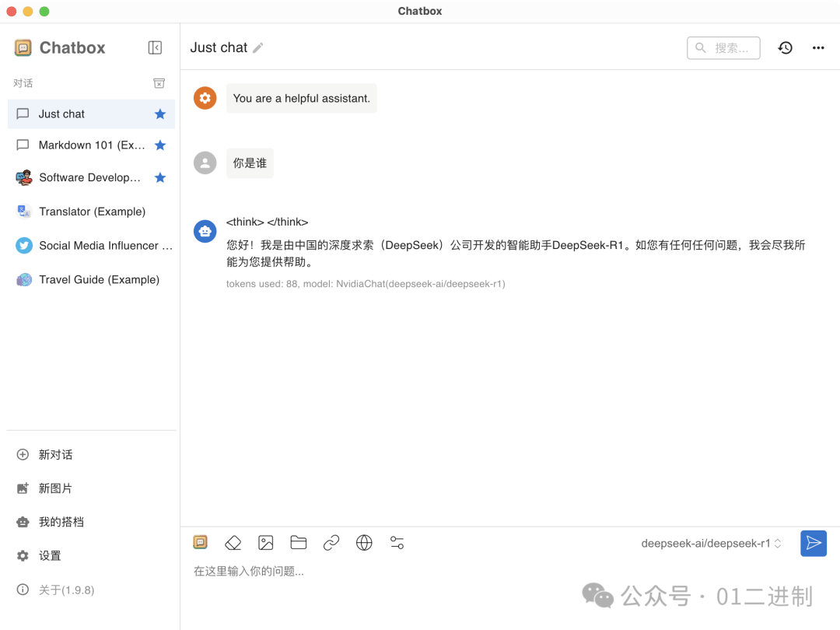Click the archive conversations icon next to 对话
The width and height of the screenshot is (840, 630).
[x=159, y=83]
